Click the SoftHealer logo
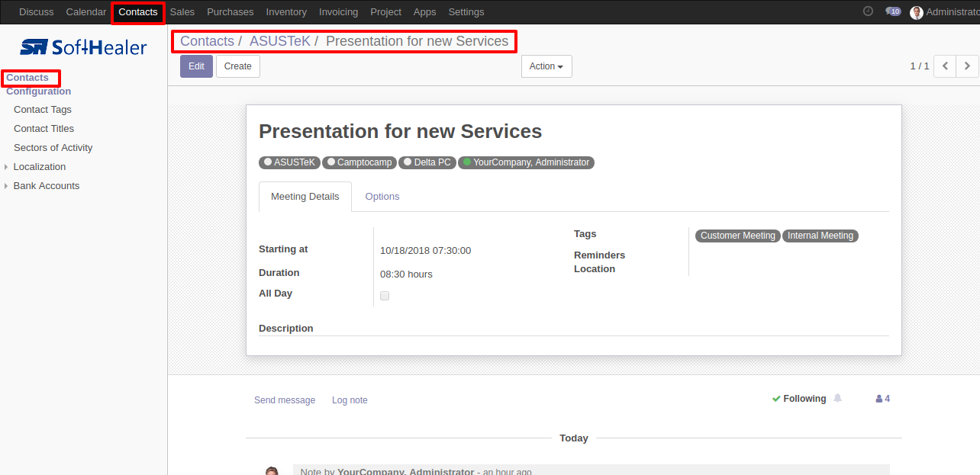 (83, 47)
